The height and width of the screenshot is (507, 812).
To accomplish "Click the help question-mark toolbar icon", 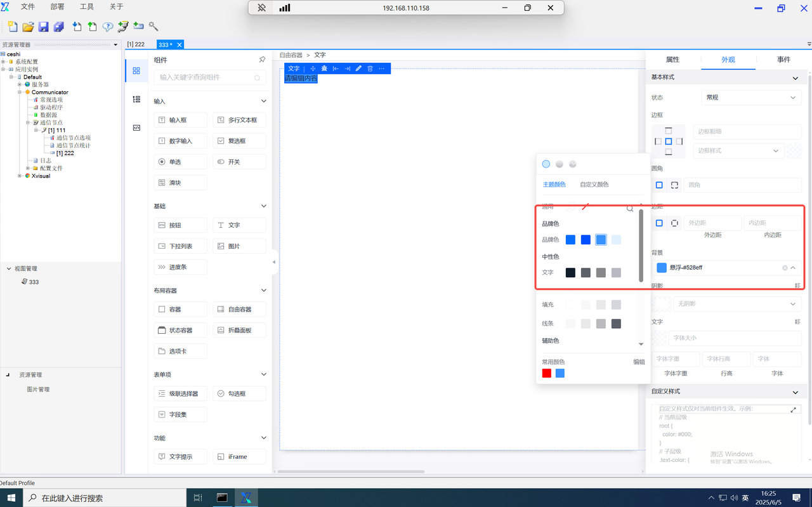I will tap(108, 27).
